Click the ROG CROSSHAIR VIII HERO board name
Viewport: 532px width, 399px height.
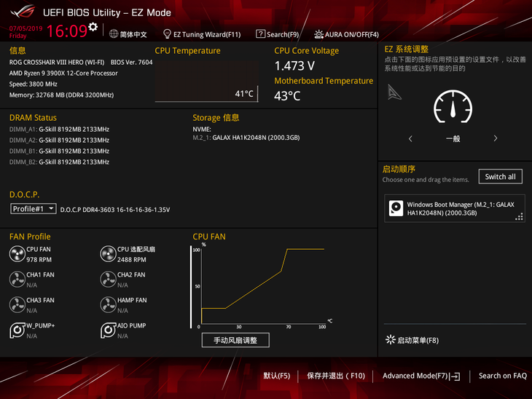[57, 63]
